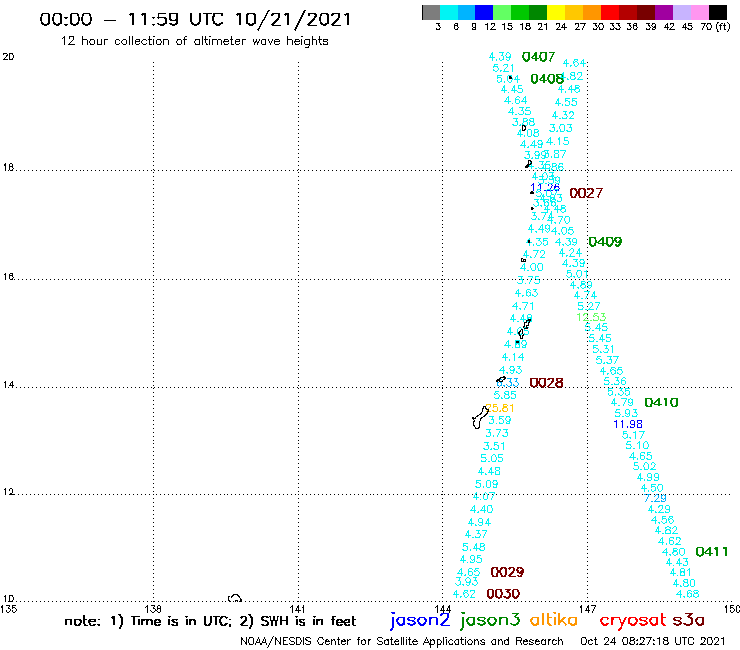Click the green wave height value 12.53
The height and width of the screenshot is (650, 740).
591,317
